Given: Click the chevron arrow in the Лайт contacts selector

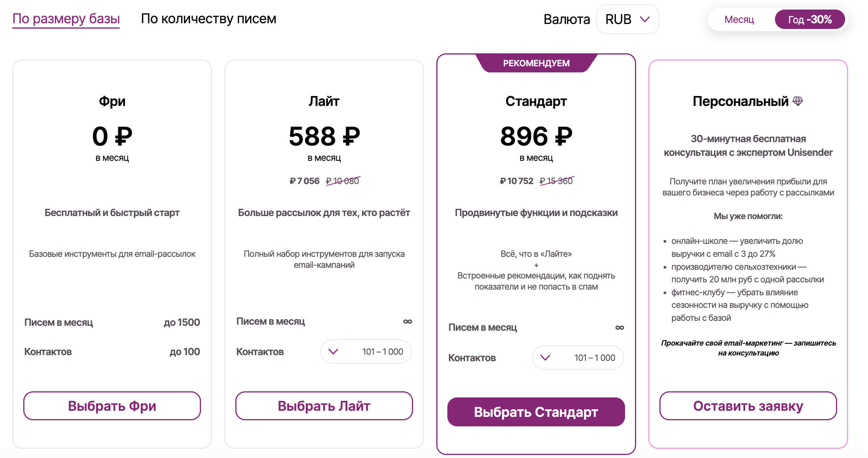Looking at the screenshot, I should pyautogui.click(x=333, y=351).
